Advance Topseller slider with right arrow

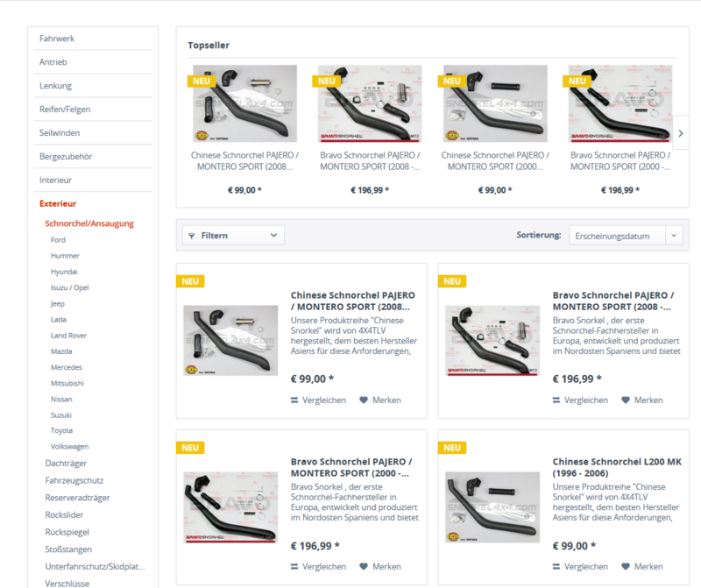click(x=681, y=133)
